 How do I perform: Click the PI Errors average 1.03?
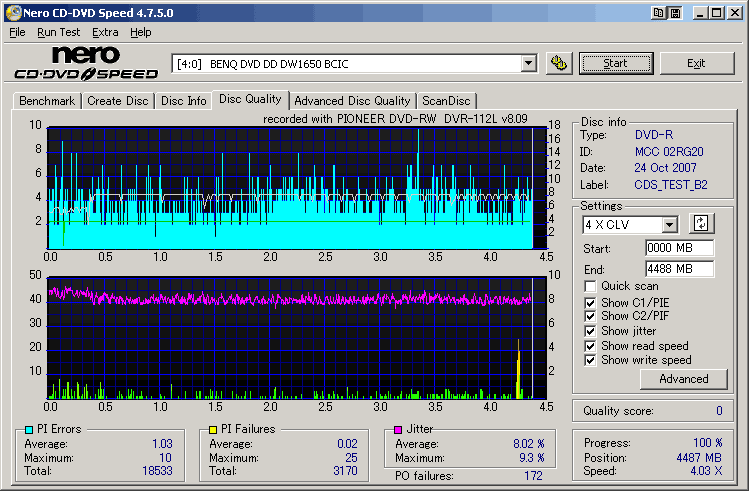(x=162, y=444)
